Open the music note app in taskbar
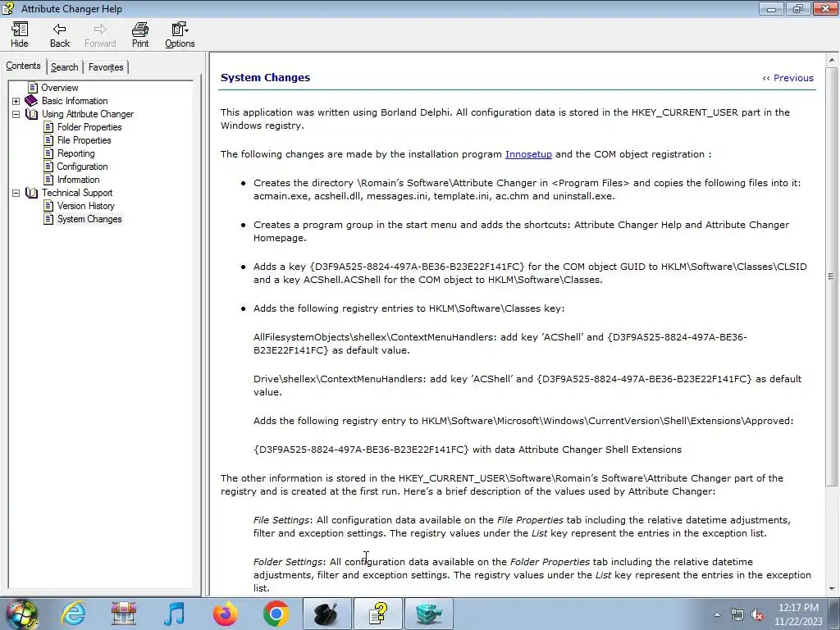The image size is (840, 630). coord(174,614)
